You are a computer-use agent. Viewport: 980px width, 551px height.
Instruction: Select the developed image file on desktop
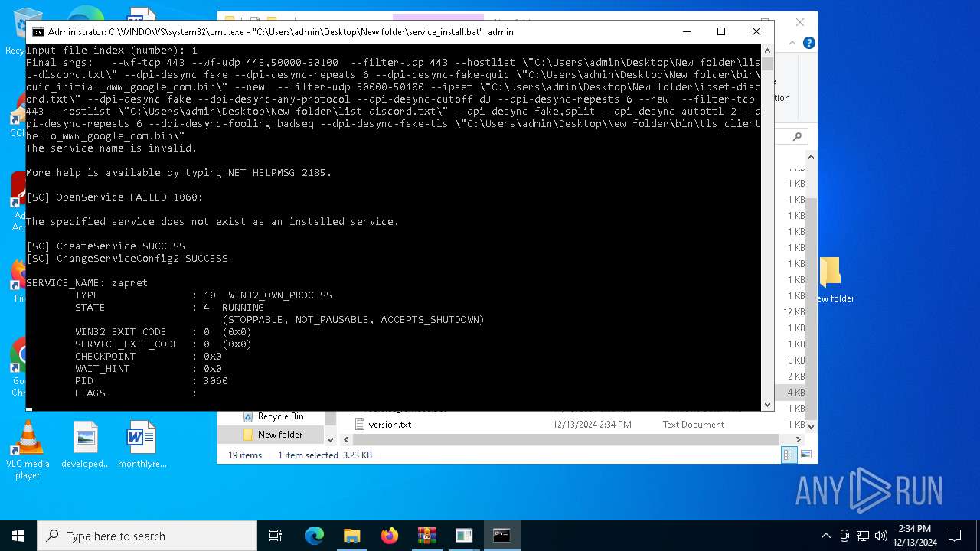86,445
